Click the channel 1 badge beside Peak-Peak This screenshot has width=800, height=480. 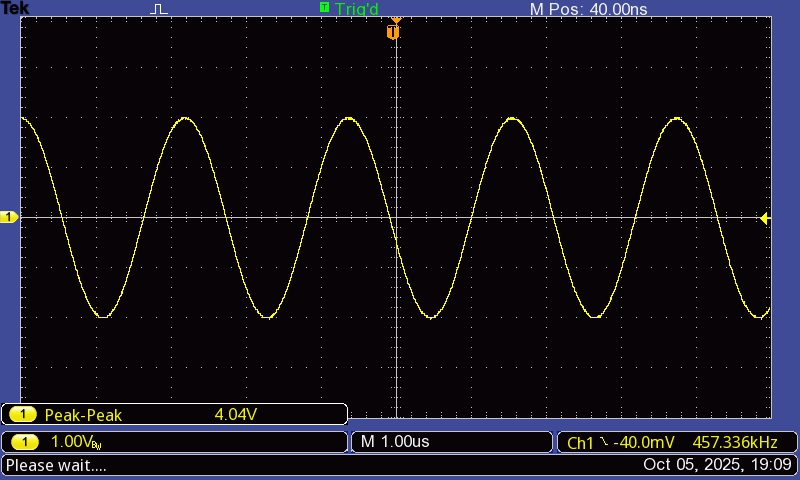24,414
